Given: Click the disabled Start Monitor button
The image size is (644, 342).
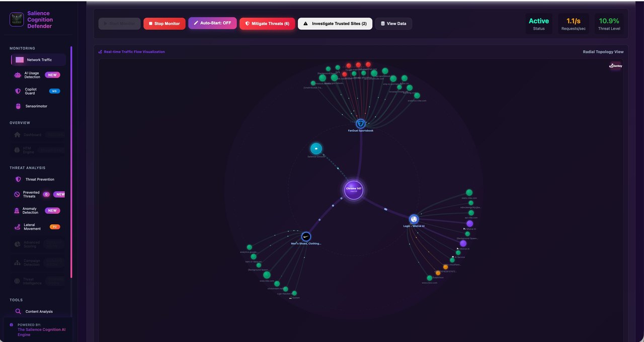Looking at the screenshot, I should tap(120, 24).
